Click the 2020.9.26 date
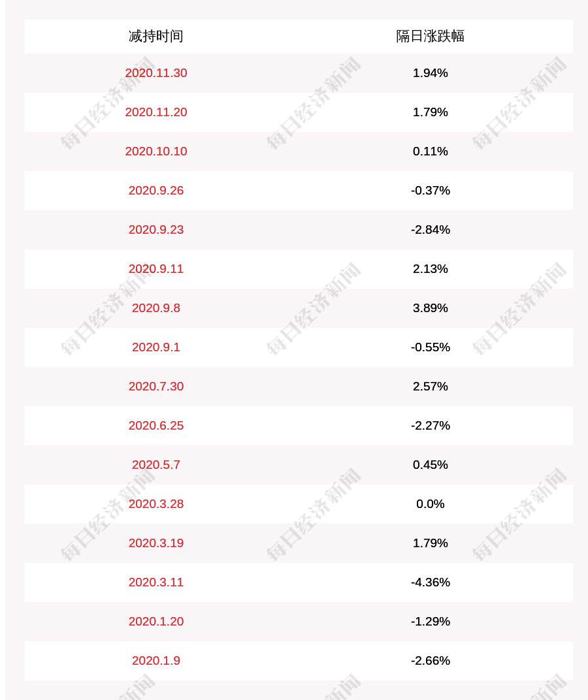588x700 pixels. point(156,191)
